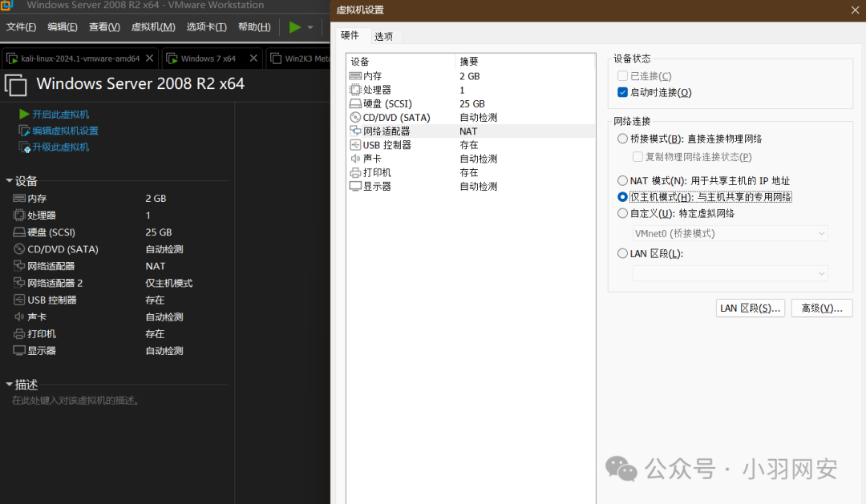Click the 高级(V)... button
This screenshot has width=866, height=504.
(x=822, y=308)
